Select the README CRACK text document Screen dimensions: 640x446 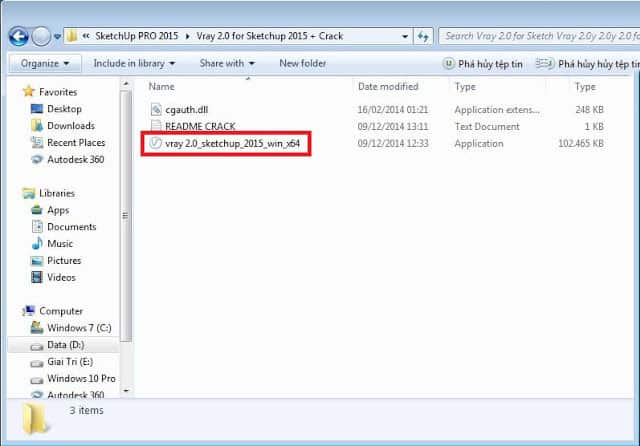200,126
